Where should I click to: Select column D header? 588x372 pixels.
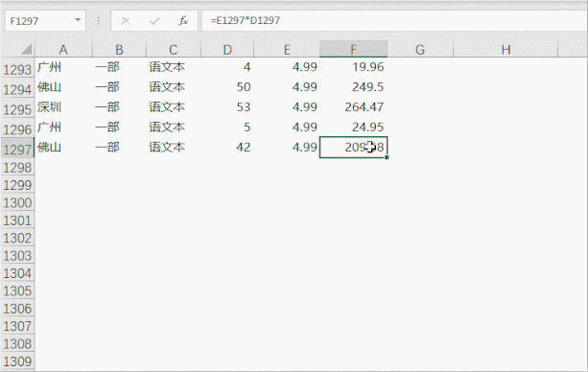227,50
